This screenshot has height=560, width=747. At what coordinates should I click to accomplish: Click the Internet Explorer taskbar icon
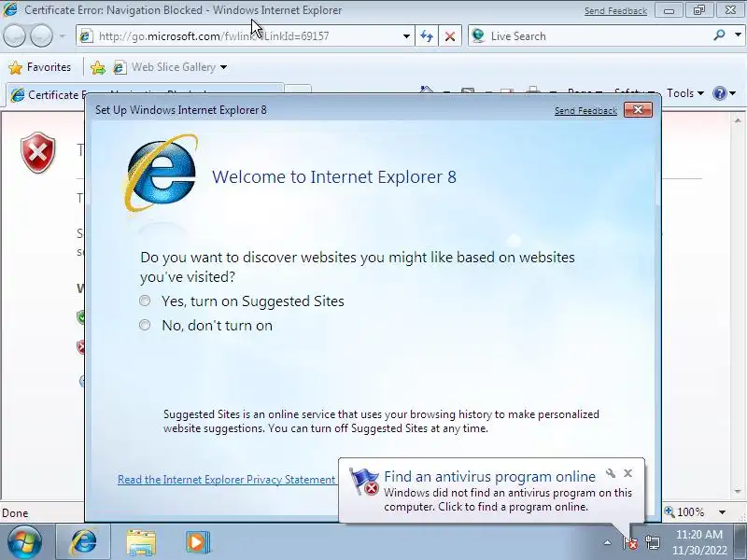83,542
